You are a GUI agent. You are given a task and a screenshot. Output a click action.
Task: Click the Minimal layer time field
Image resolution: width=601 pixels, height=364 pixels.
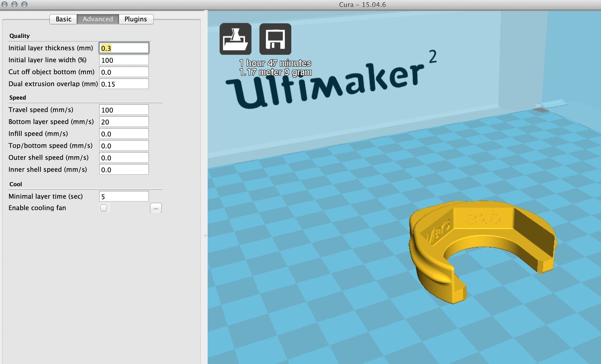[124, 196]
